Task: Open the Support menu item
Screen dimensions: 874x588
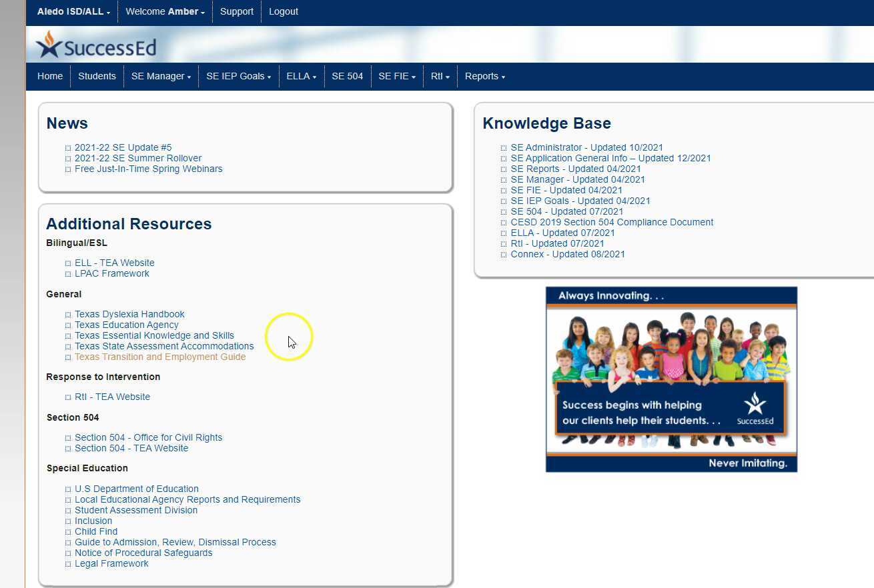Action: (236, 11)
